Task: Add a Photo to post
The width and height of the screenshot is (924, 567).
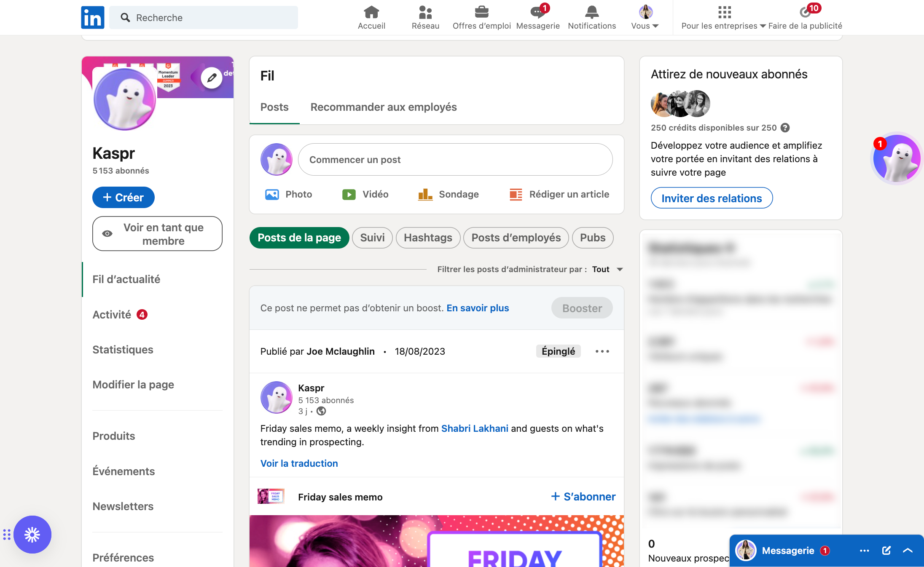Action: click(x=289, y=194)
